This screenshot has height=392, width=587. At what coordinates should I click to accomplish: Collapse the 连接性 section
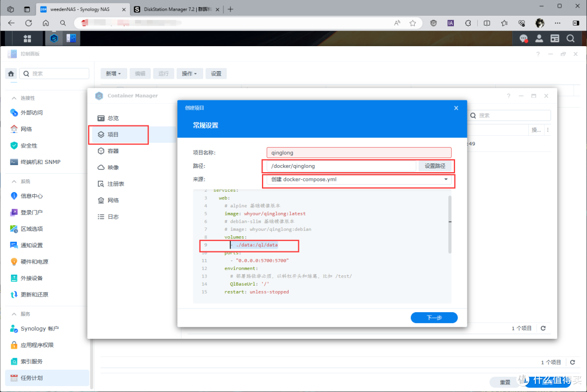click(x=14, y=98)
